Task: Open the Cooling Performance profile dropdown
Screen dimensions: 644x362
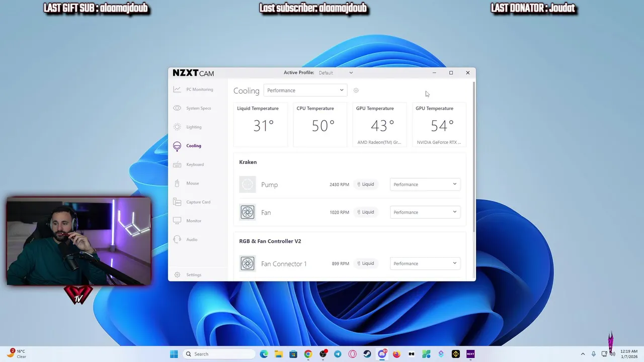Action: pyautogui.click(x=305, y=90)
